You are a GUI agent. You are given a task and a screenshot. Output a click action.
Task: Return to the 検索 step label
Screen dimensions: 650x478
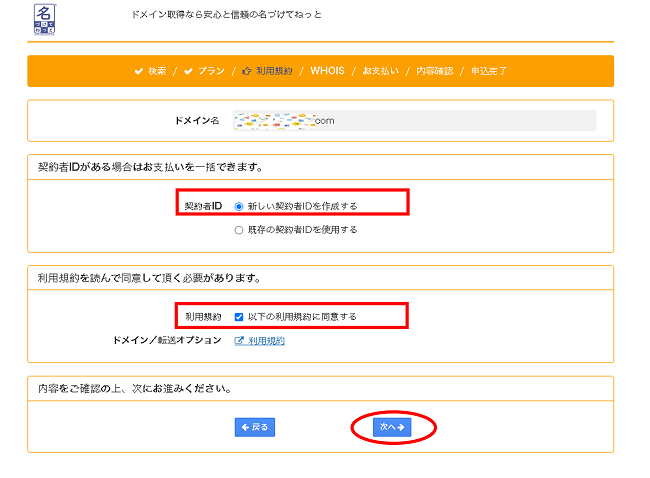pyautogui.click(x=158, y=71)
